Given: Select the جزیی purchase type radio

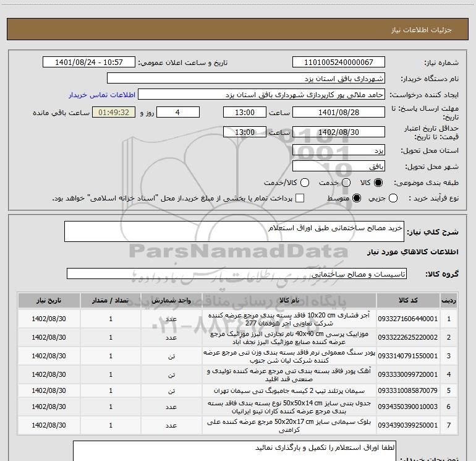Looking at the screenshot, I should (393, 198).
